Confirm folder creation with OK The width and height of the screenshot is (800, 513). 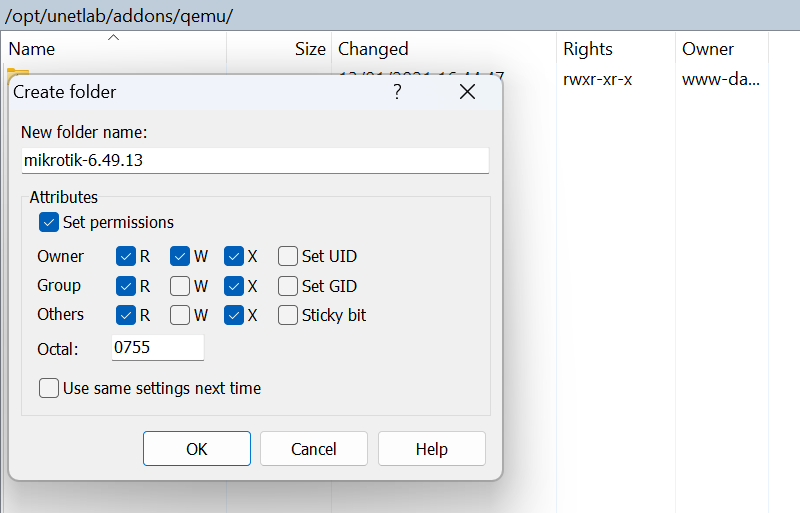pyautogui.click(x=197, y=449)
